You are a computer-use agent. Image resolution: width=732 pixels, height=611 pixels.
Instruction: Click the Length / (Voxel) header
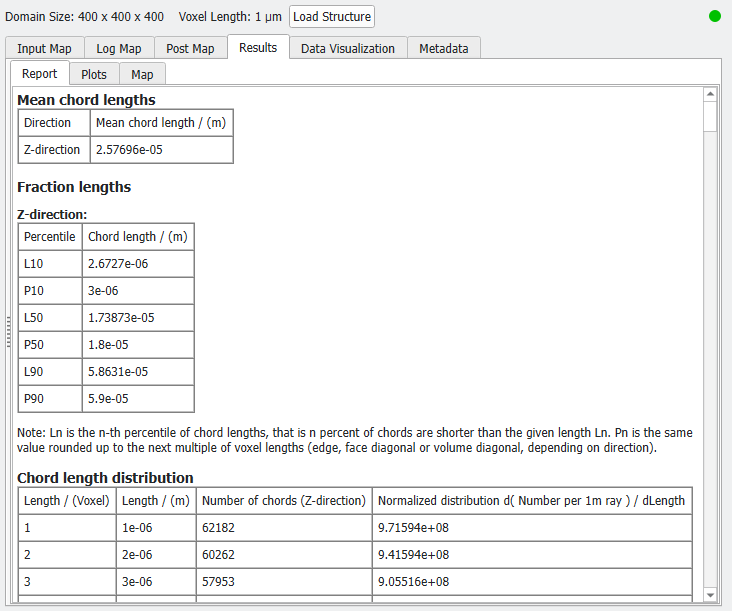67,501
